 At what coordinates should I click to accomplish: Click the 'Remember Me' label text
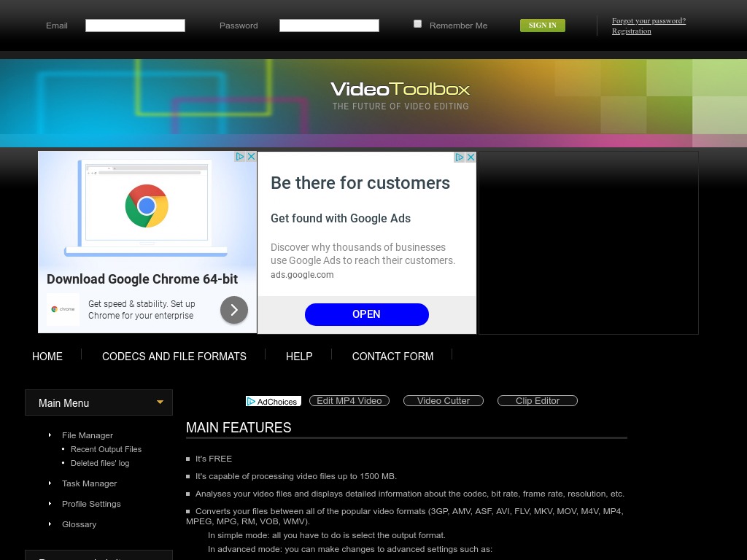pos(458,26)
